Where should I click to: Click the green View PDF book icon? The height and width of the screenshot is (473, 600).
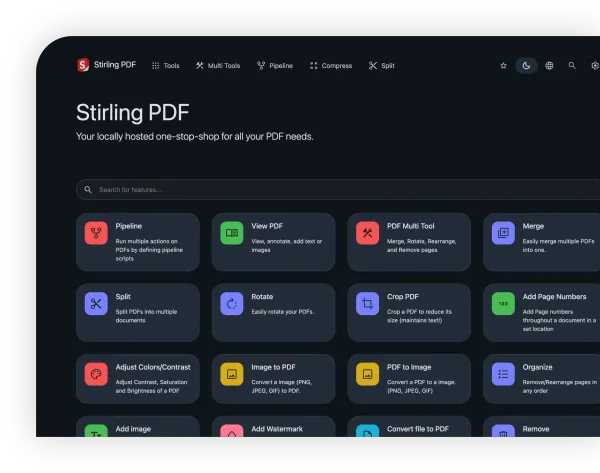click(232, 233)
